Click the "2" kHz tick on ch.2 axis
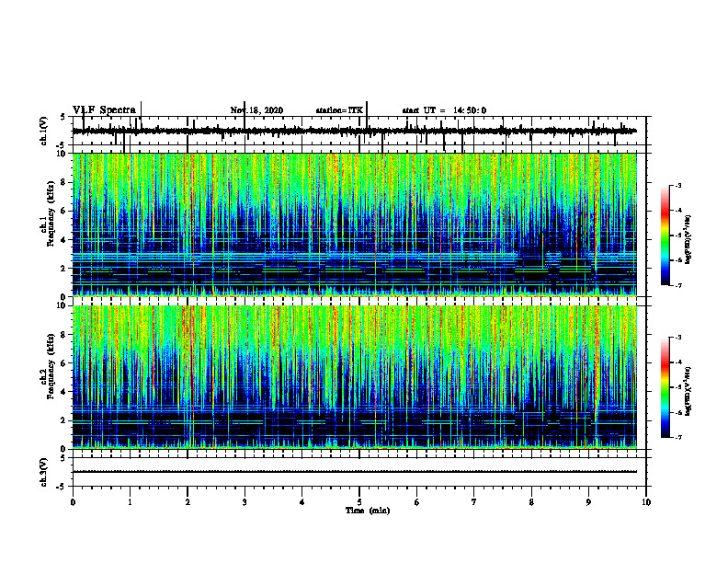Screen dimensions: 728x563 (64, 420)
